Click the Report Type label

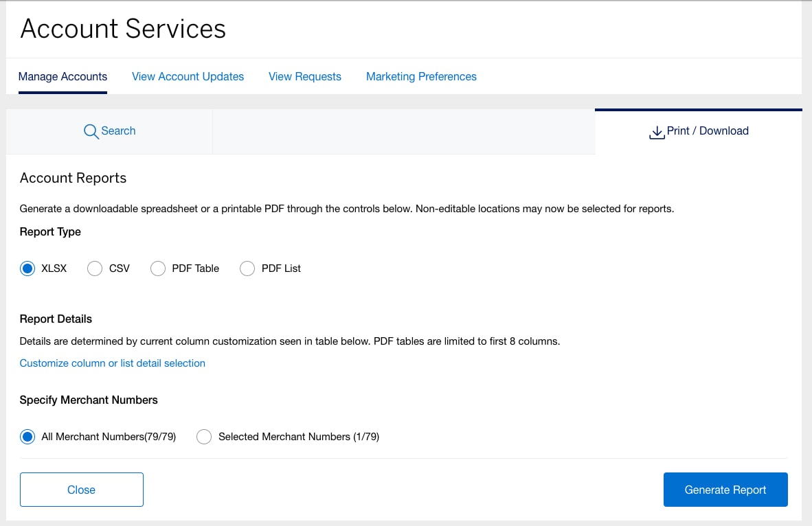[50, 231]
